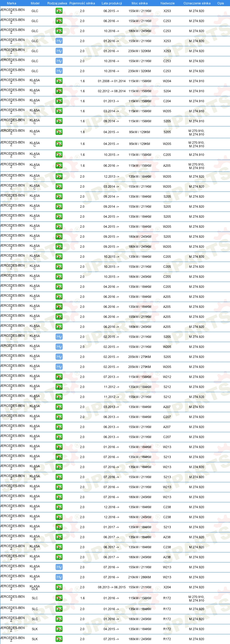Click petrol icon in GLC X253 06.2015 row

[59, 11]
